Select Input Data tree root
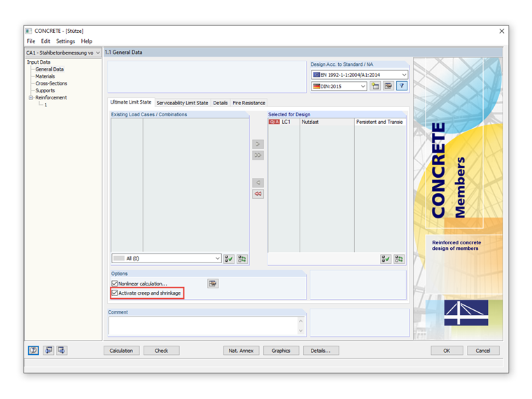532x399 pixels. (x=38, y=62)
